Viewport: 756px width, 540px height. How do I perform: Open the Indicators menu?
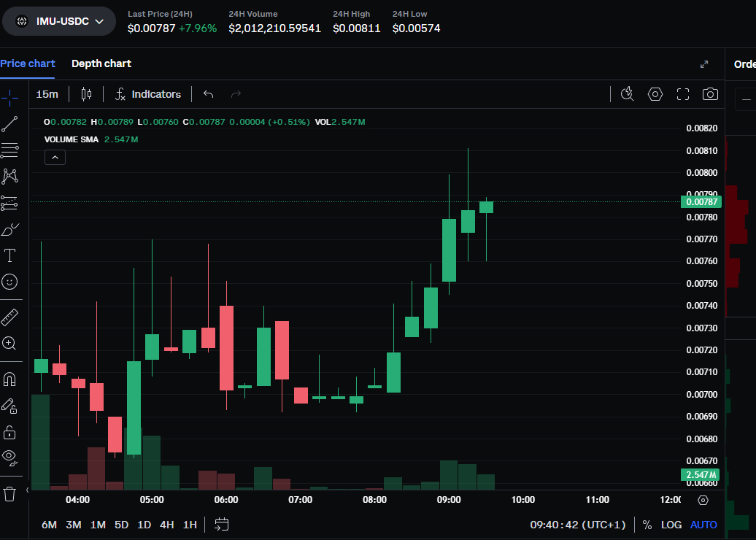click(x=148, y=94)
